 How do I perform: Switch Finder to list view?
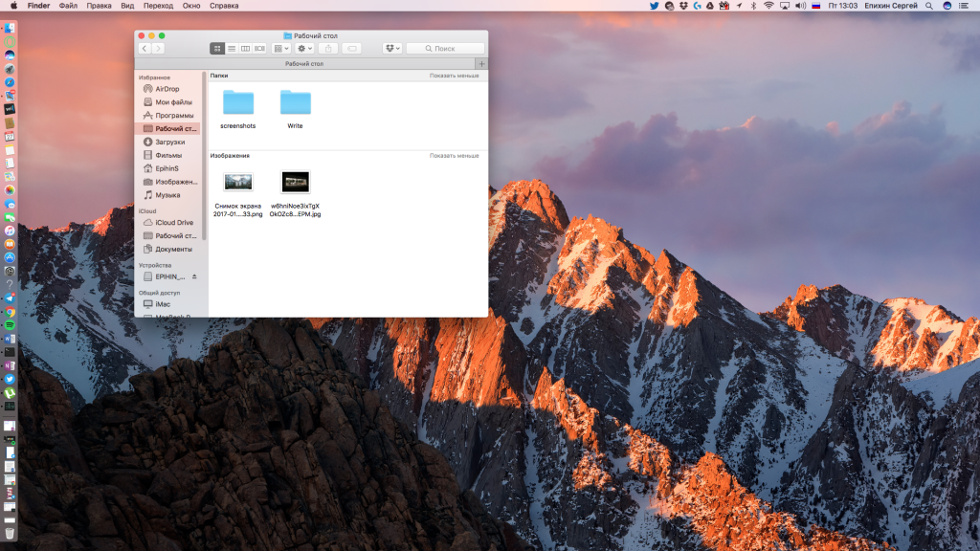point(232,48)
